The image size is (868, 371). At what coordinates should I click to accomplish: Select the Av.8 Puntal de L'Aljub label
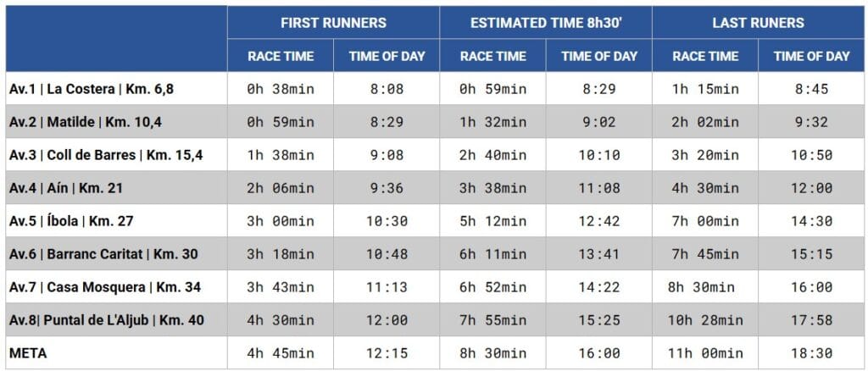tap(107, 320)
